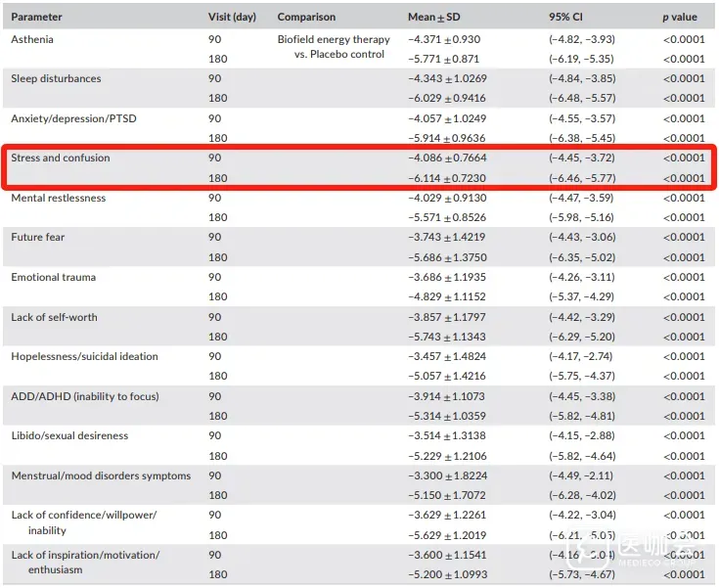Select the highlighted Stress and confusion label
The width and height of the screenshot is (719, 588).
tap(61, 158)
